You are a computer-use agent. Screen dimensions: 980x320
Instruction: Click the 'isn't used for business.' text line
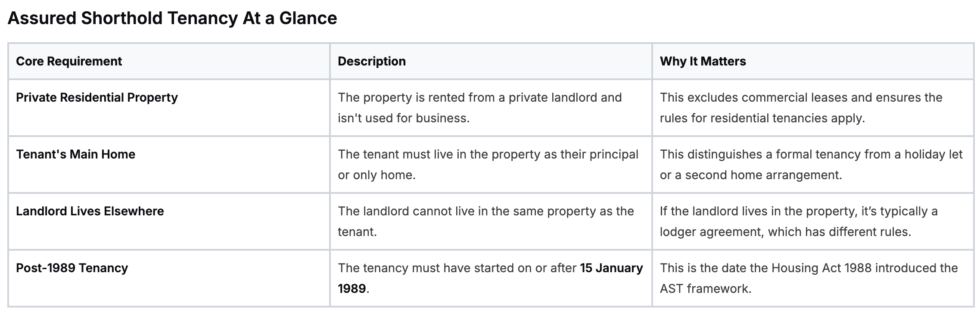pos(403,118)
